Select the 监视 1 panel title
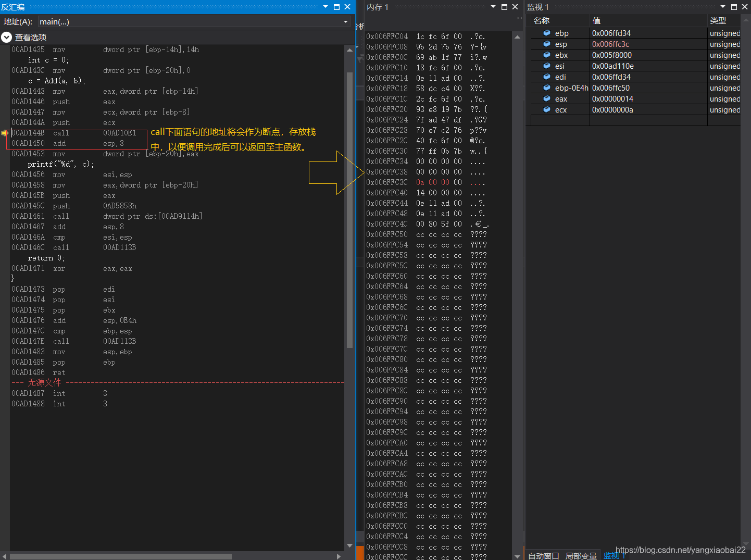 538,7
